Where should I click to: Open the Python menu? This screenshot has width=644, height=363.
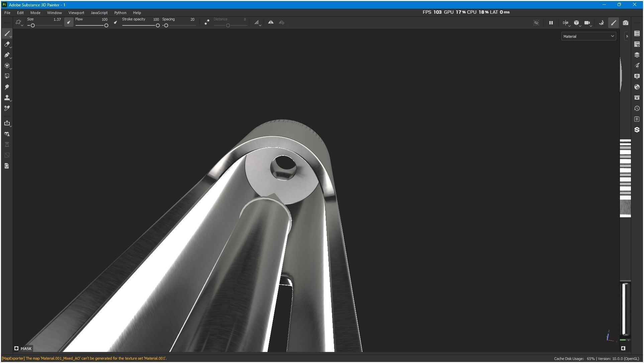coord(120,13)
